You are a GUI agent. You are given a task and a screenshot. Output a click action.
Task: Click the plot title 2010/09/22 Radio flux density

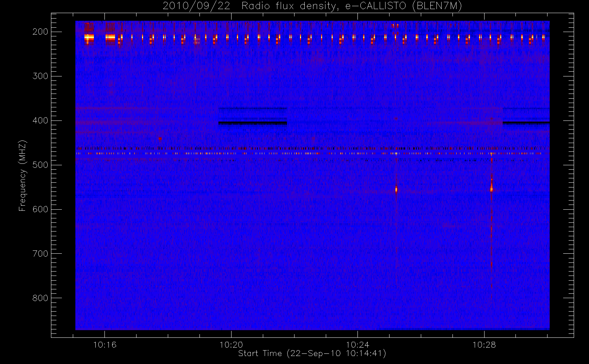312,6
